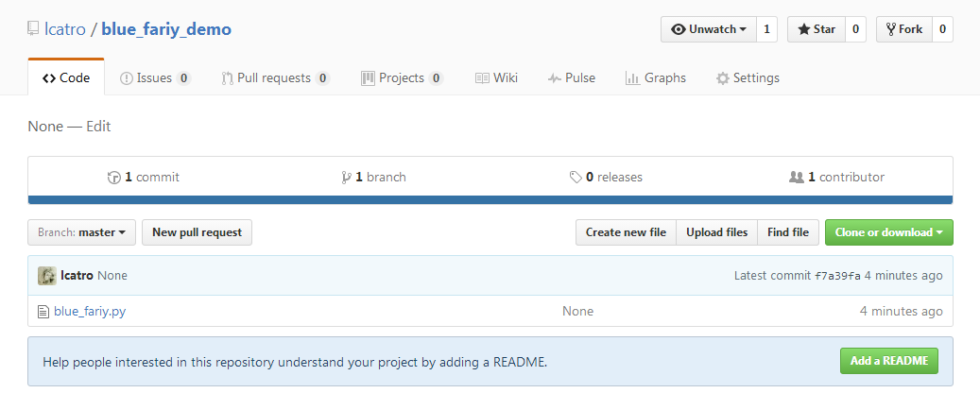Click the blue language bar

coord(490,200)
